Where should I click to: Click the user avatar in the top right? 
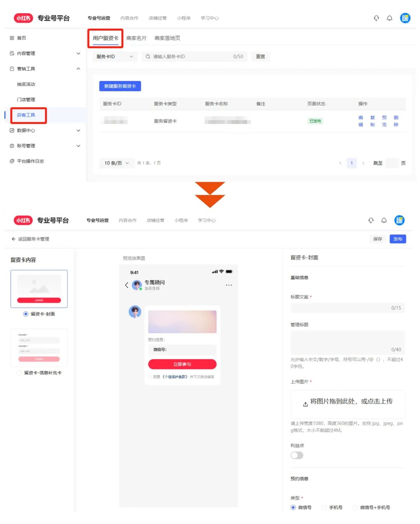[405, 18]
